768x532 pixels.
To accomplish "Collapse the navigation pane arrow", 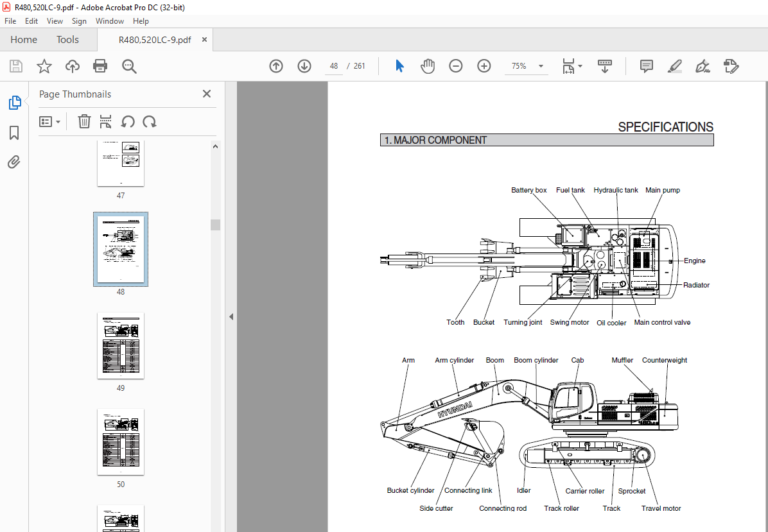I will pos(231,316).
